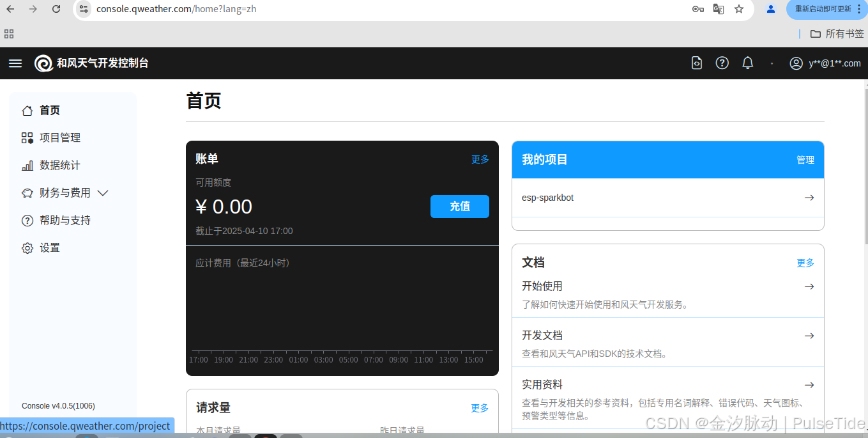Click the browser forward arrow
Viewport: 868px width, 438px height.
coord(33,9)
